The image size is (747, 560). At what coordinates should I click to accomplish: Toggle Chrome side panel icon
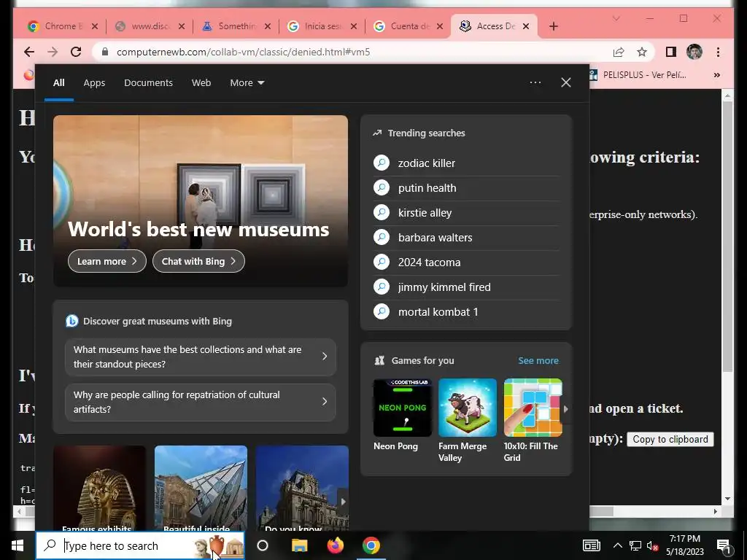tap(671, 52)
